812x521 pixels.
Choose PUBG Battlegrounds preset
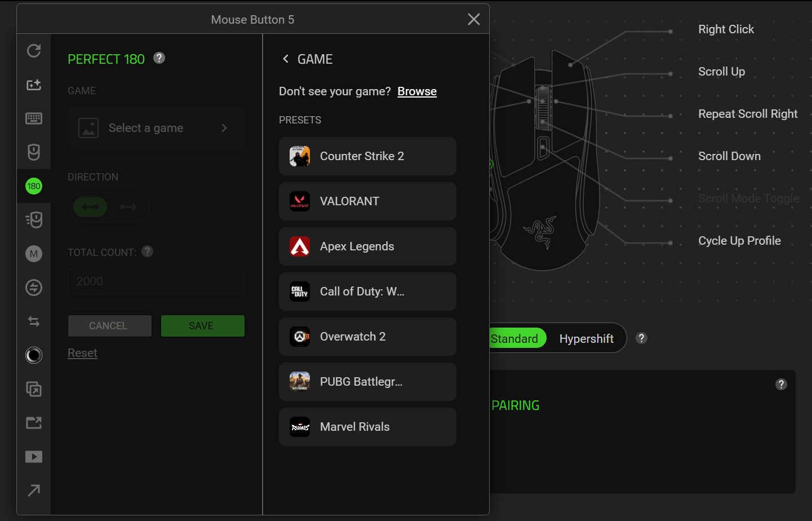coord(367,382)
